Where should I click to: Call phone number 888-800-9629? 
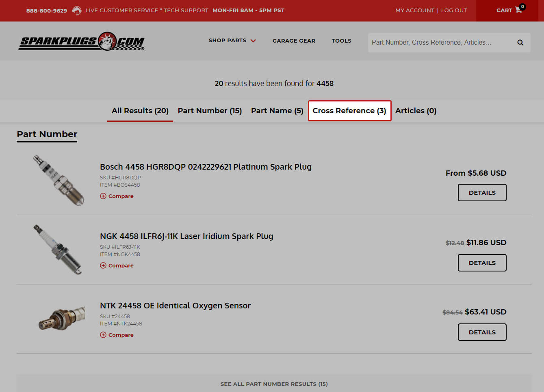(x=47, y=11)
